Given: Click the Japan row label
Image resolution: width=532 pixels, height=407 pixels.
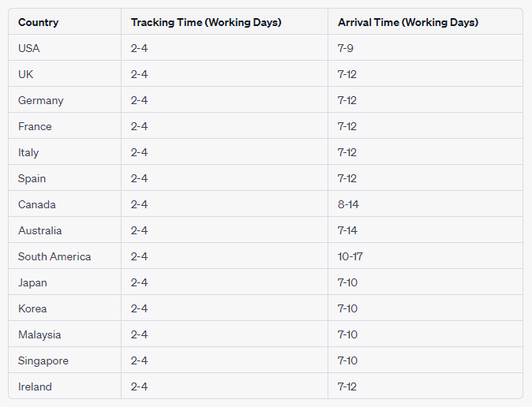Looking at the screenshot, I should pyautogui.click(x=32, y=283).
